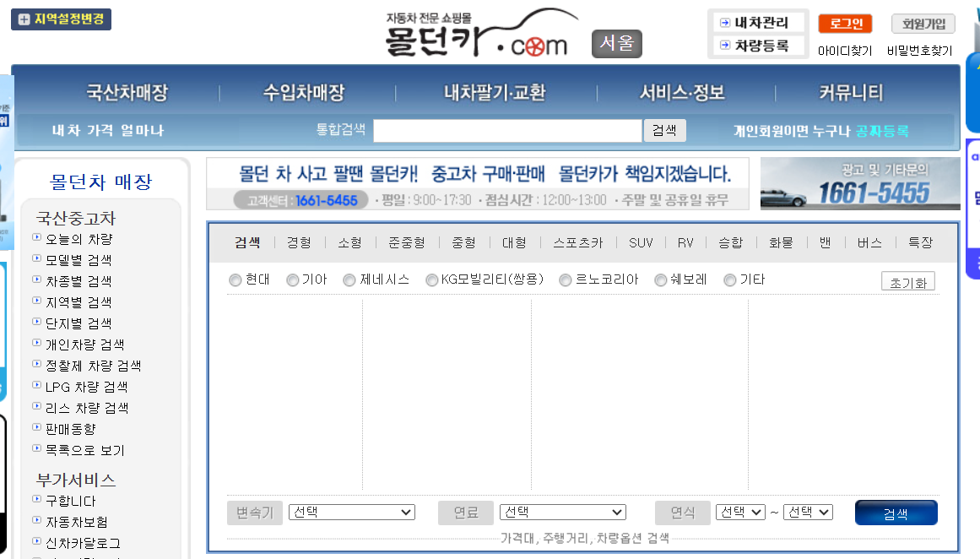Click the 몰던카.com logo

480,34
